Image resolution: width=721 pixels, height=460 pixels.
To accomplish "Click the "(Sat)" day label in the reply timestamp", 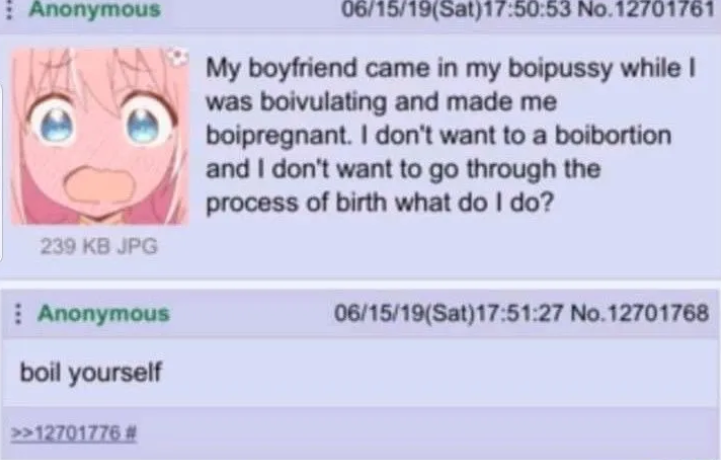I will point(450,313).
